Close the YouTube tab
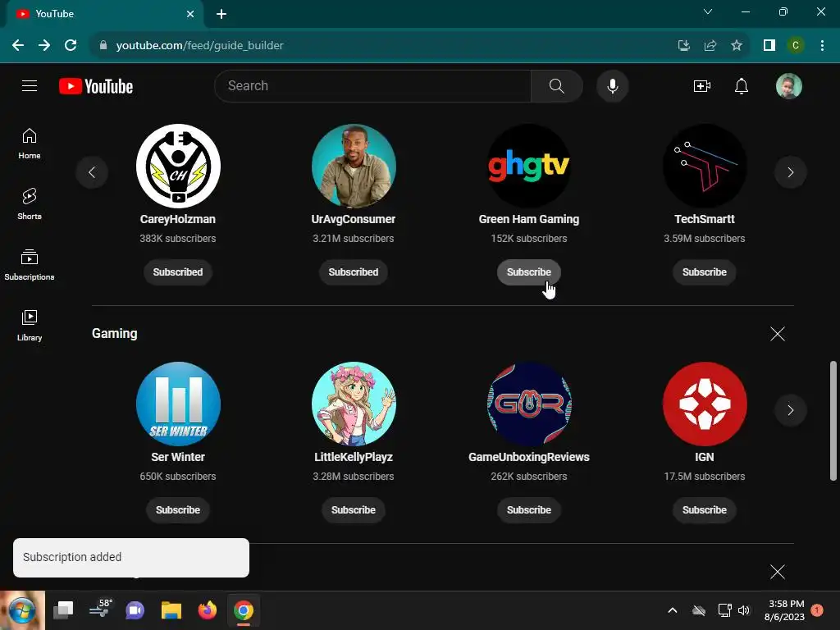 click(190, 14)
